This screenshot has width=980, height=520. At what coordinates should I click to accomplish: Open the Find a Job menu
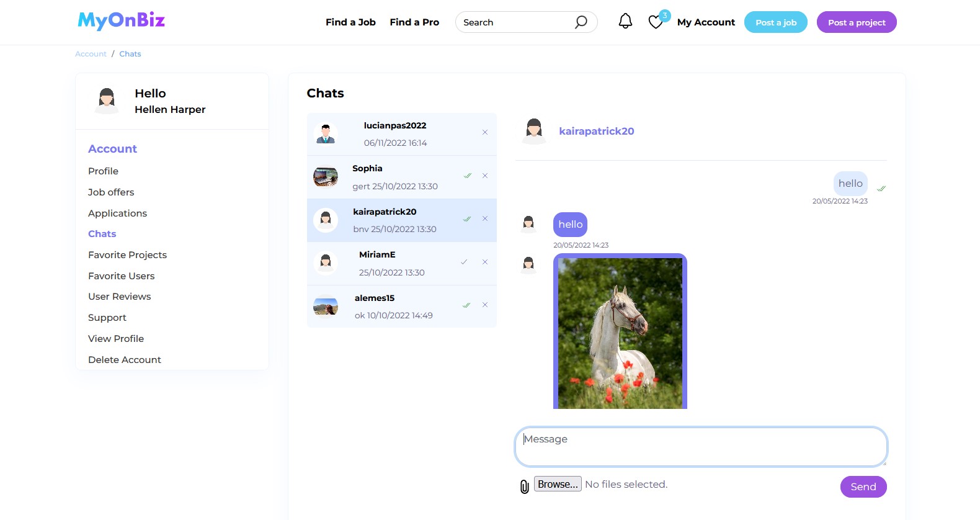(x=350, y=22)
